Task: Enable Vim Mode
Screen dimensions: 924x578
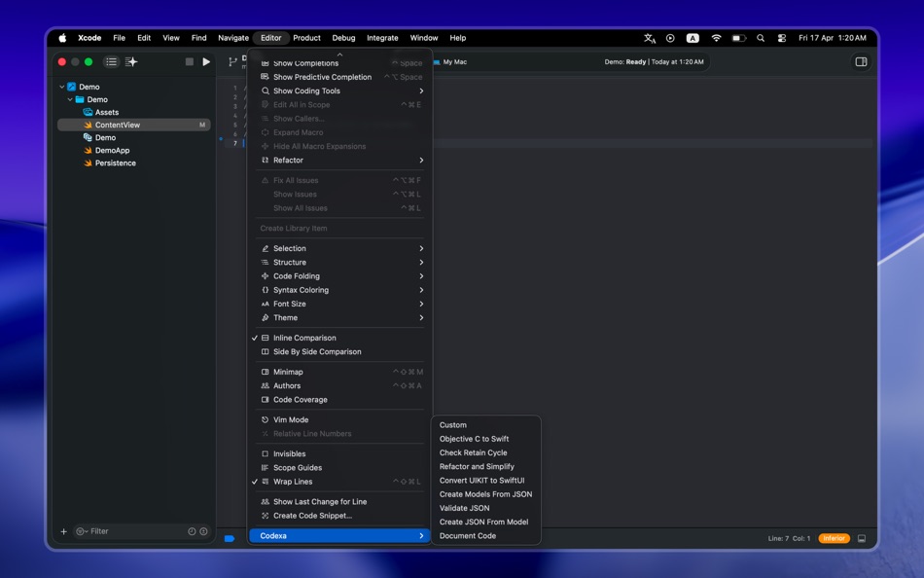Action: 340,420
